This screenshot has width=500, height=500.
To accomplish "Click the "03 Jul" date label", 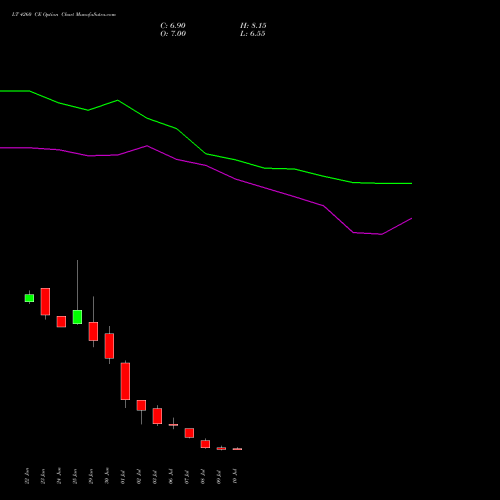I will pyautogui.click(x=155, y=477).
